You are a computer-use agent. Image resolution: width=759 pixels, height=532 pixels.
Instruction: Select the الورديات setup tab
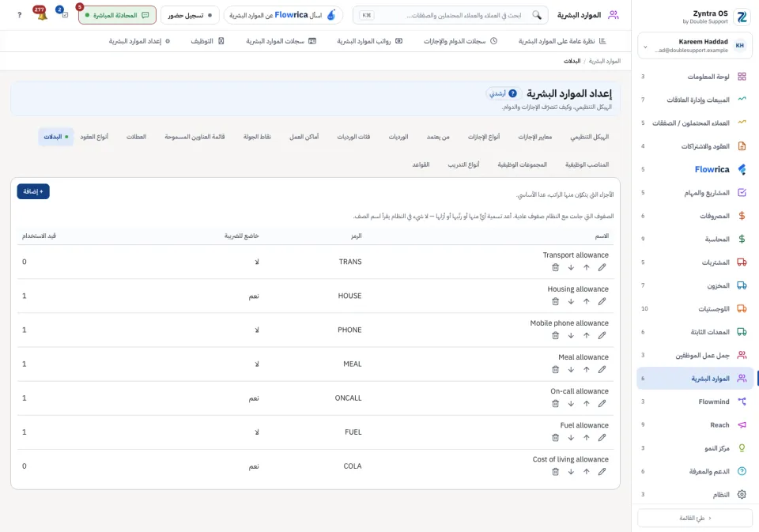tap(398, 137)
